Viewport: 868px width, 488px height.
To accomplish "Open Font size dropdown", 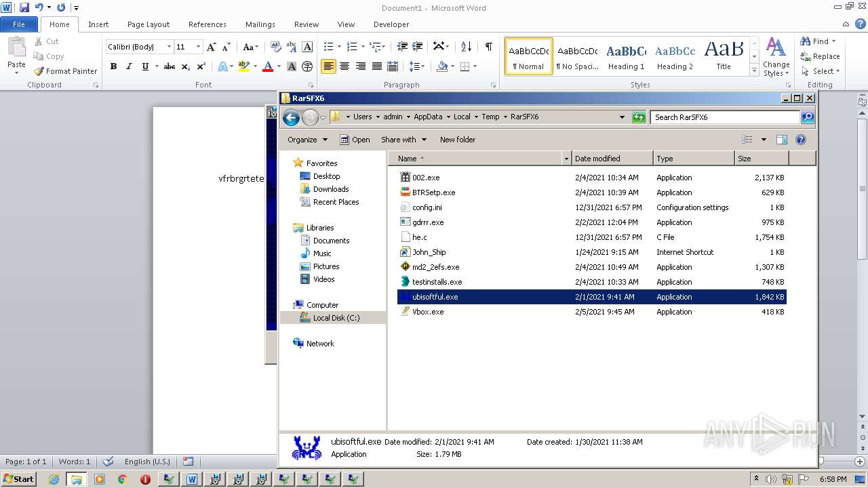I will click(198, 47).
